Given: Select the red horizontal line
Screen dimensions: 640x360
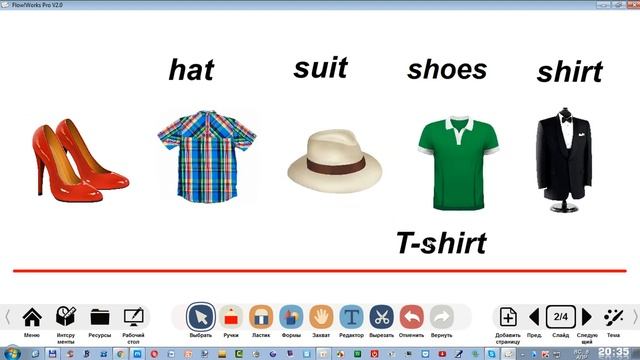Looking at the screenshot, I should (x=320, y=271).
